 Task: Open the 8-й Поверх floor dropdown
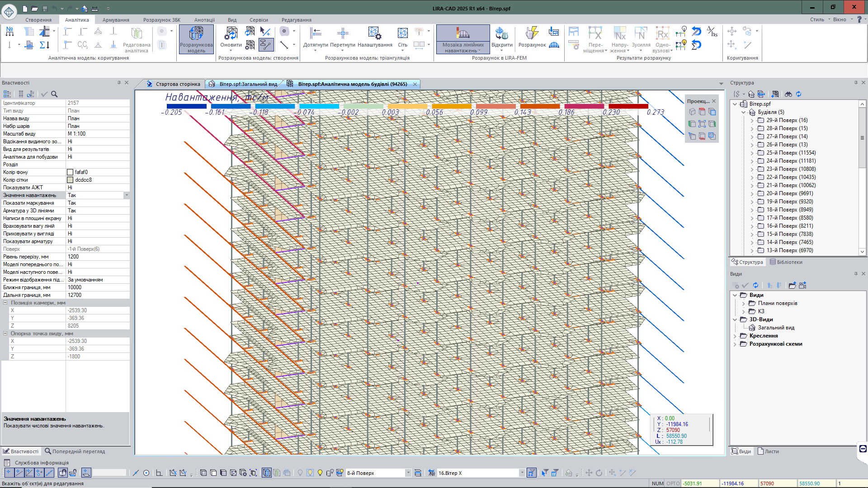coord(408,473)
